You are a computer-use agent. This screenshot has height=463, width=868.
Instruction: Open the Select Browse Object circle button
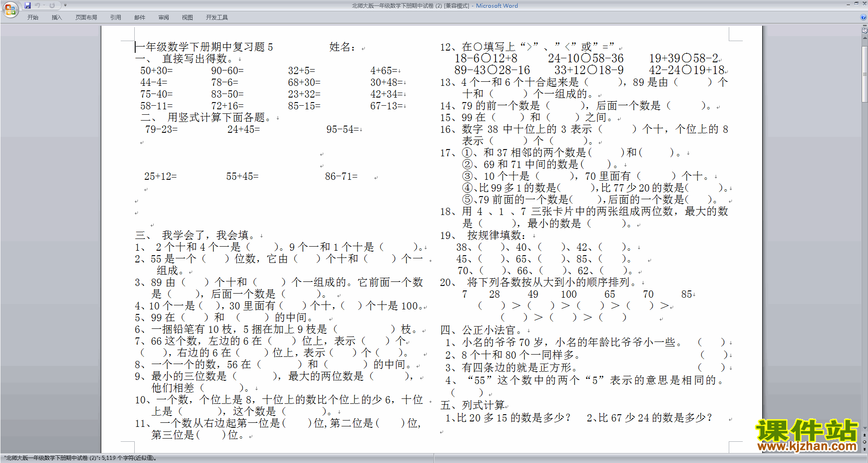pos(865,442)
